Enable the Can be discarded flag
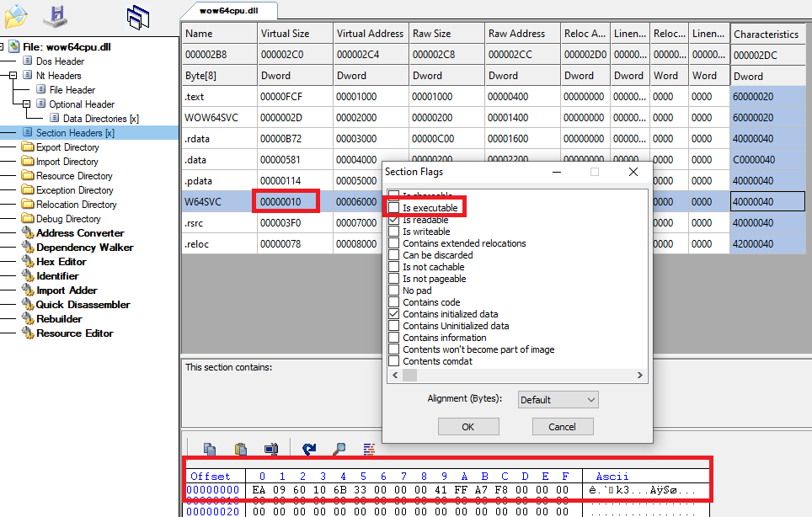The image size is (812, 517). coord(394,255)
